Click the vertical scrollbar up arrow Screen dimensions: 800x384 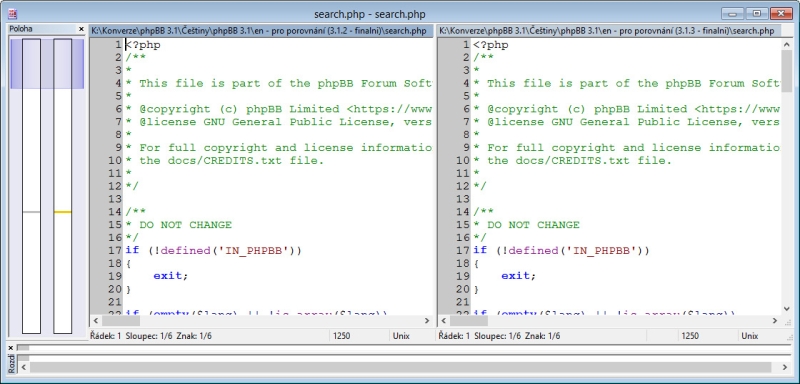[x=786, y=44]
